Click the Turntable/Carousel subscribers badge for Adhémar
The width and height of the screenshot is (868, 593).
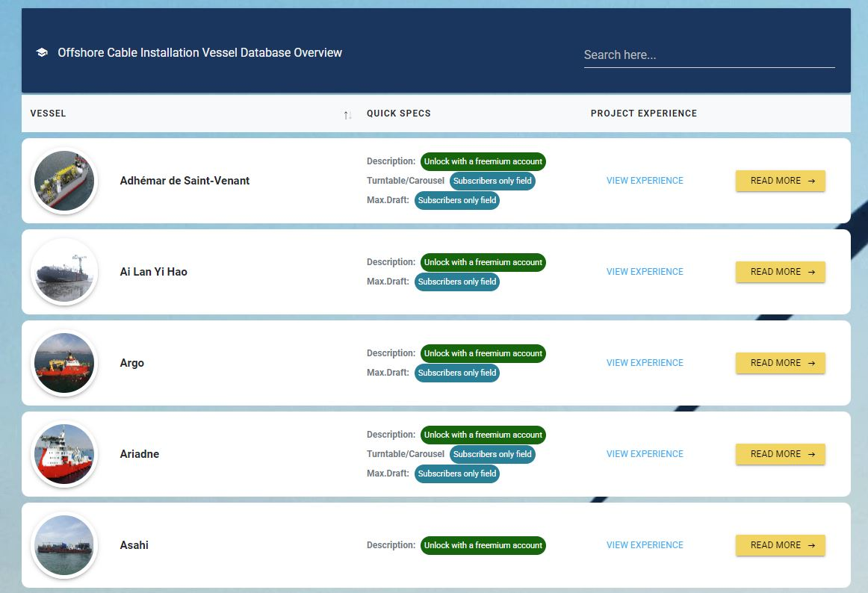click(492, 181)
